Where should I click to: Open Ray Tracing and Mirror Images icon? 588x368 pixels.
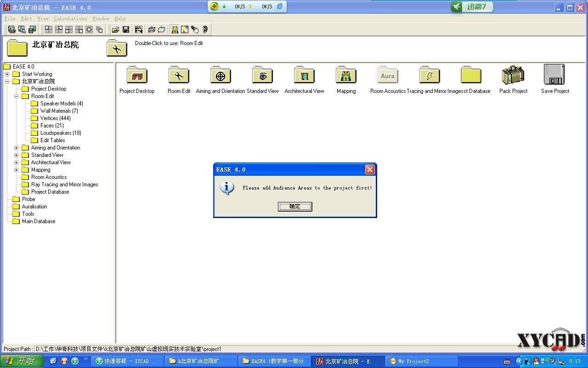[430, 75]
